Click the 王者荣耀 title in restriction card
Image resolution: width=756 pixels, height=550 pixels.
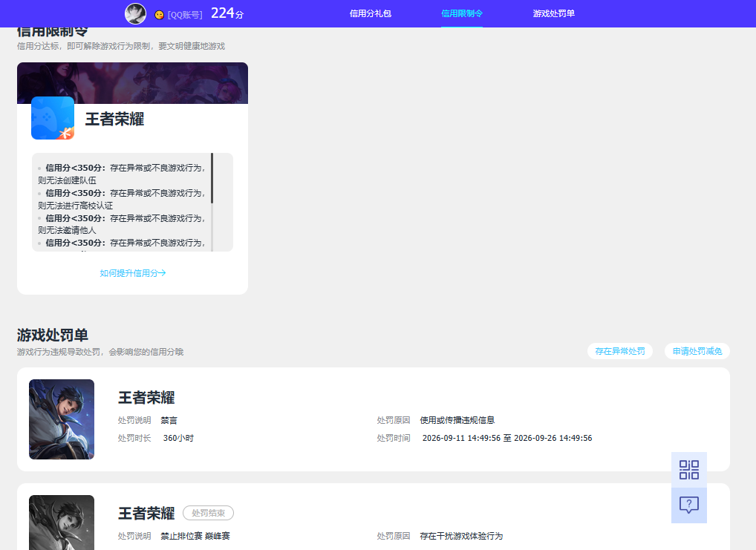pos(115,119)
